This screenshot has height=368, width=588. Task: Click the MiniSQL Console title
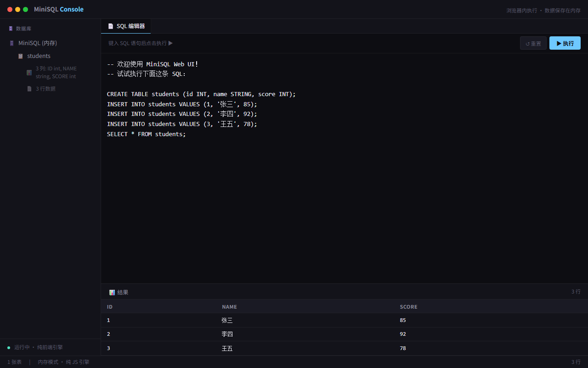(x=59, y=9)
